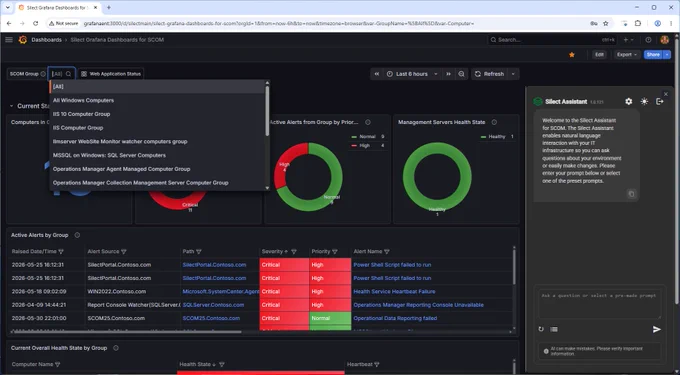Filter the Alert Name column
This screenshot has width=680, height=375.
click(386, 252)
